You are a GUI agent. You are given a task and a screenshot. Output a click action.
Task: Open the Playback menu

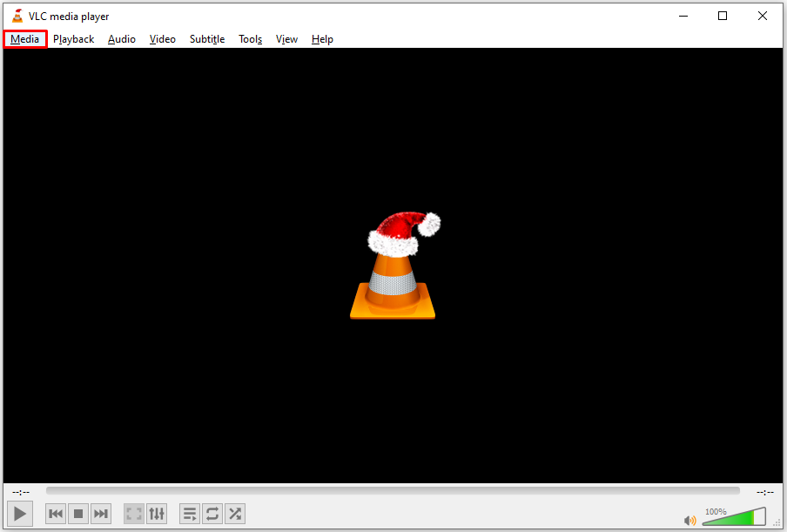(x=74, y=39)
